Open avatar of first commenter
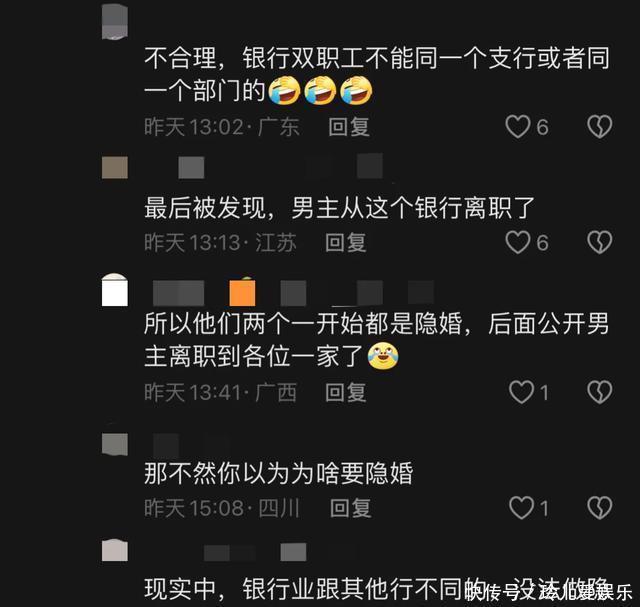Image resolution: width=640 pixels, height=607 pixels. (x=115, y=22)
